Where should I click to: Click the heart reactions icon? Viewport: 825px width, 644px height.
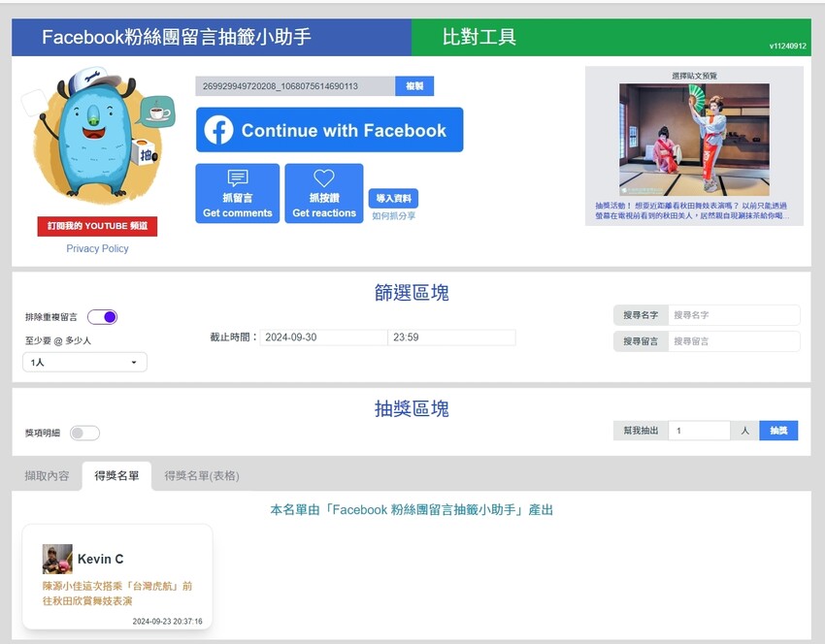coord(324,178)
